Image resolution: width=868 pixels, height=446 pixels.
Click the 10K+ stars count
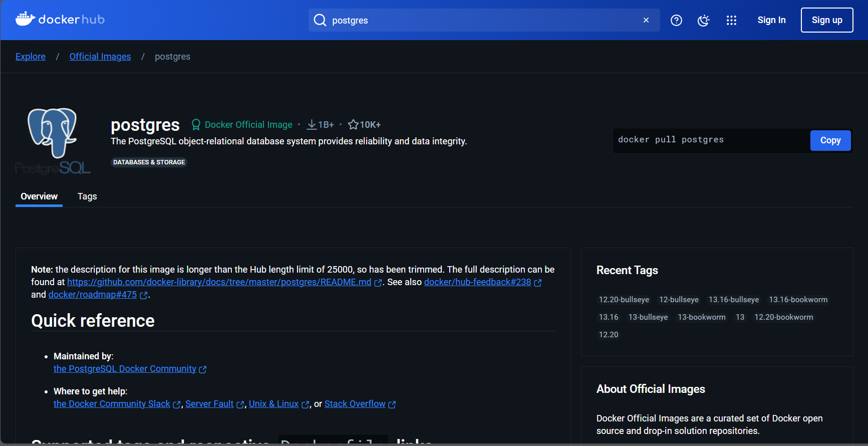coord(370,125)
